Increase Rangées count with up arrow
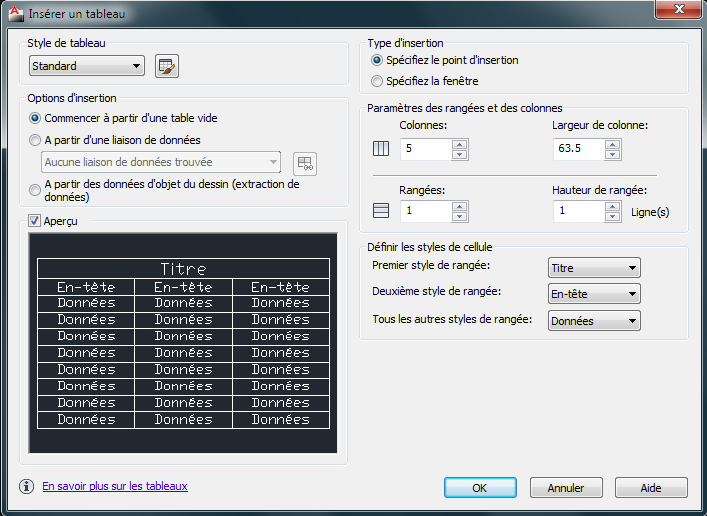 pos(459,207)
